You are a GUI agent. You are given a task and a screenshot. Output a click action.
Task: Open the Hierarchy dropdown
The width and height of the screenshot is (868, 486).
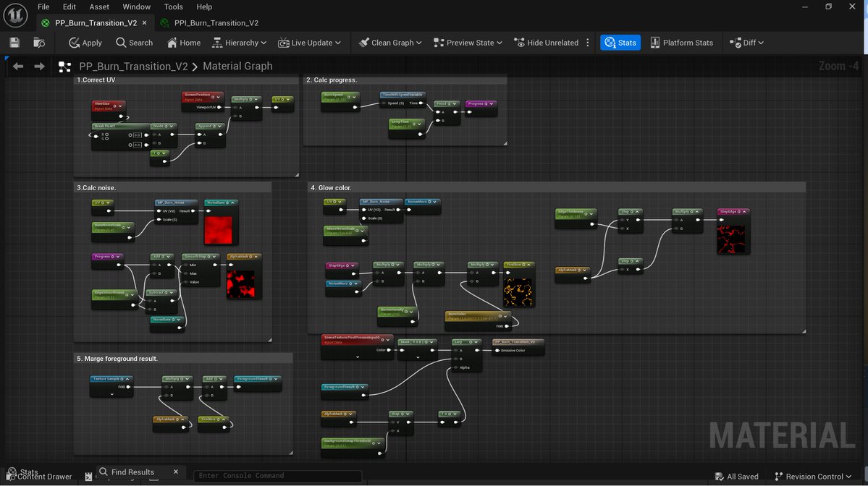[239, 43]
